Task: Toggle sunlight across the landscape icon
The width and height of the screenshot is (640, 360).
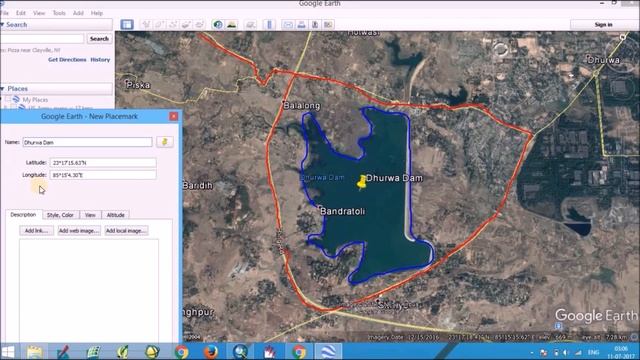Action: click(x=231, y=24)
